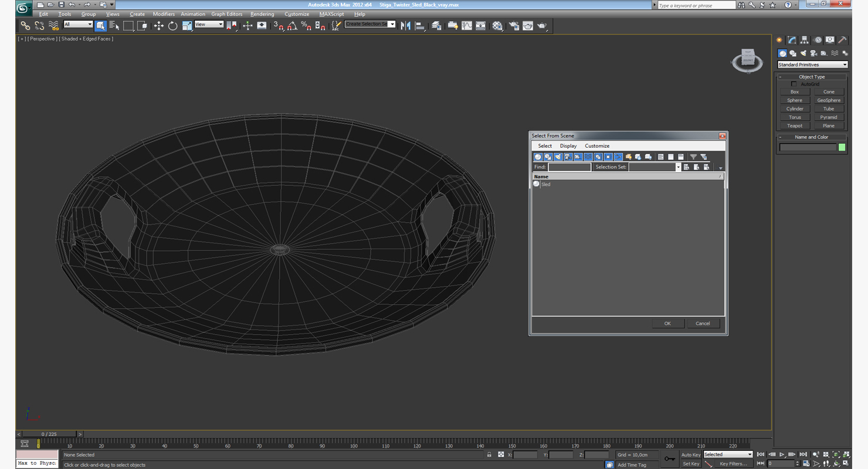Open the key mode 'Selected' dropdown
This screenshot has width=868, height=469.
[x=727, y=454]
